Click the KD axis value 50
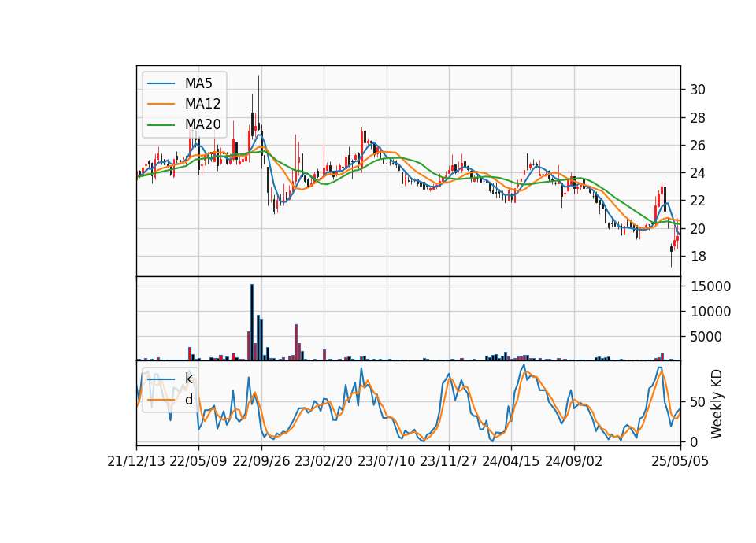This screenshot has height=543, width=756. (698, 402)
